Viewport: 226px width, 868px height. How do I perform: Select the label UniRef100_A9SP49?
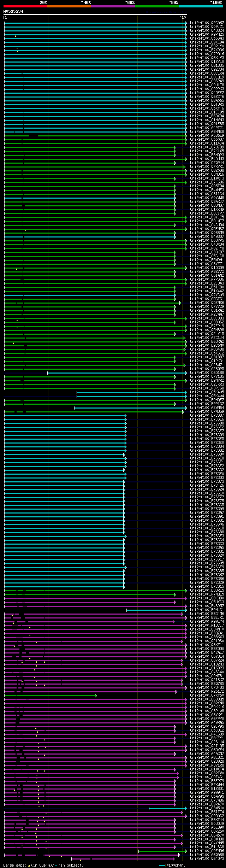point(207,81)
